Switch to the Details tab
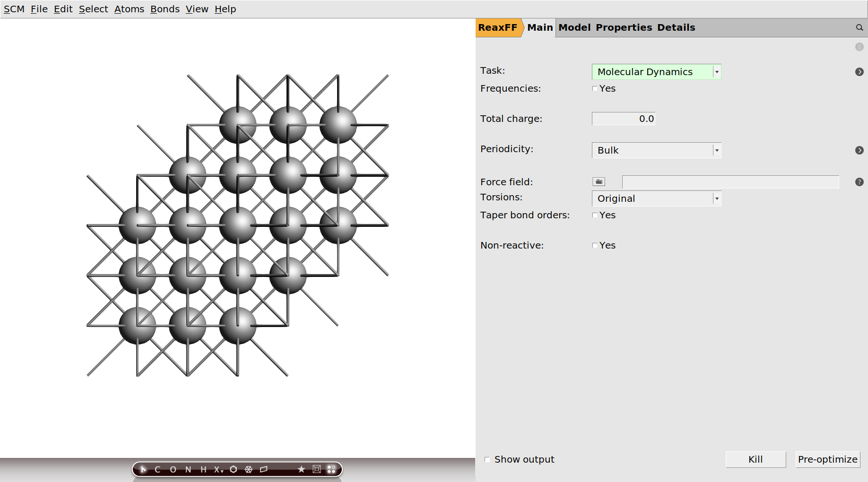The height and width of the screenshot is (482, 868). 676,27
